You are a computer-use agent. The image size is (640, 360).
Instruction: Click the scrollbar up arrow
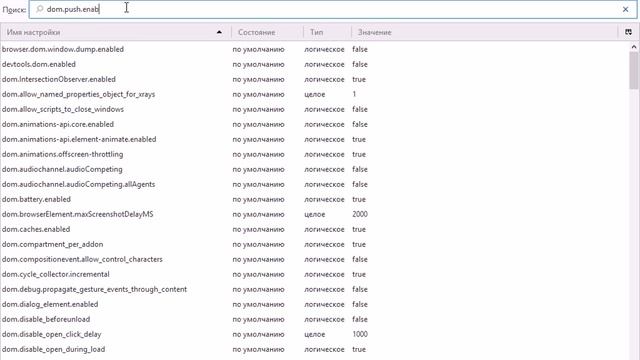tap(634, 47)
